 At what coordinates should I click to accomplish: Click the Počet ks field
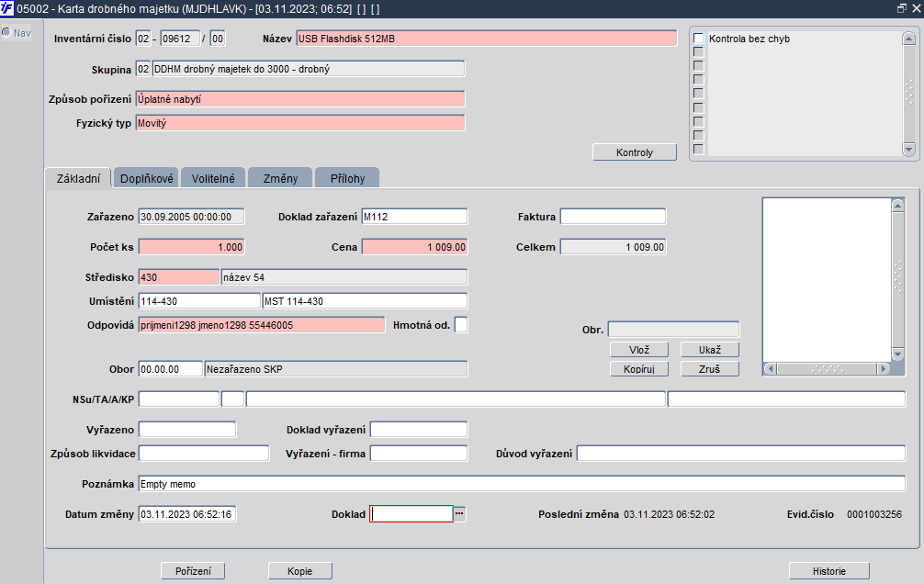click(192, 247)
